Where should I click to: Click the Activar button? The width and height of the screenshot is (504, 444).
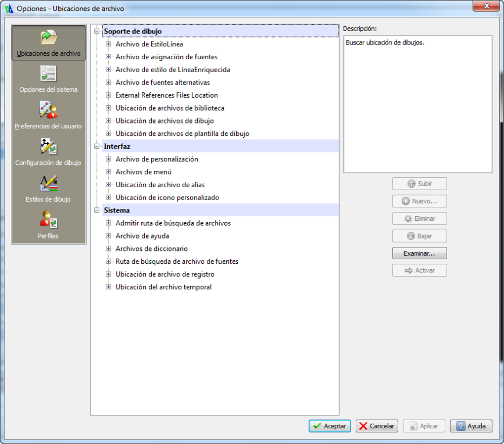coord(420,270)
